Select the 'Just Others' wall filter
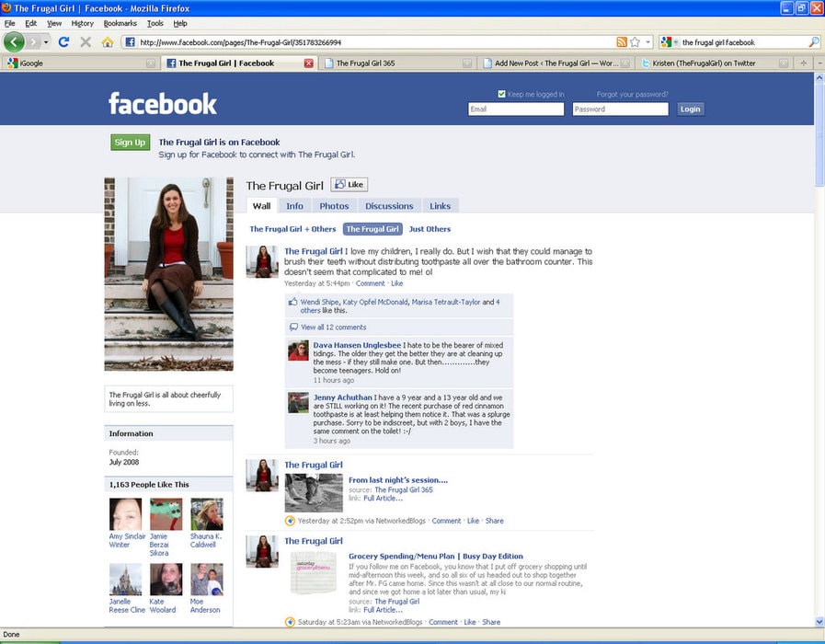 pos(430,229)
